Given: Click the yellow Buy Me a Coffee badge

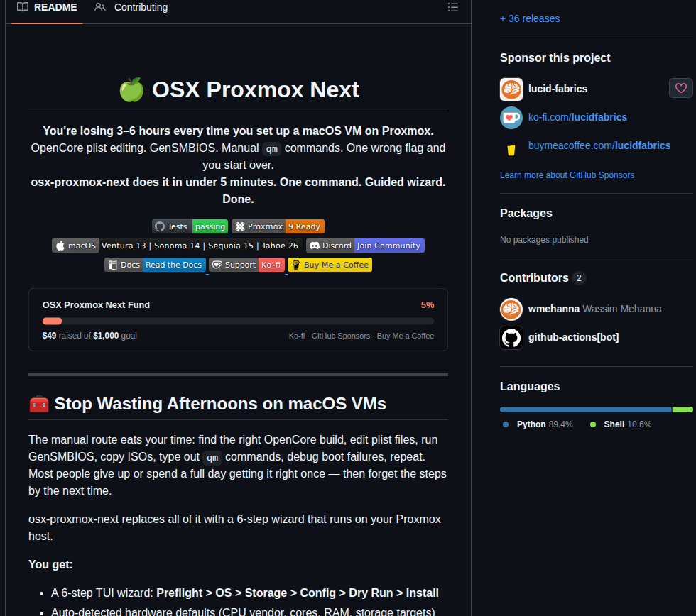Looking at the screenshot, I should click(330, 265).
